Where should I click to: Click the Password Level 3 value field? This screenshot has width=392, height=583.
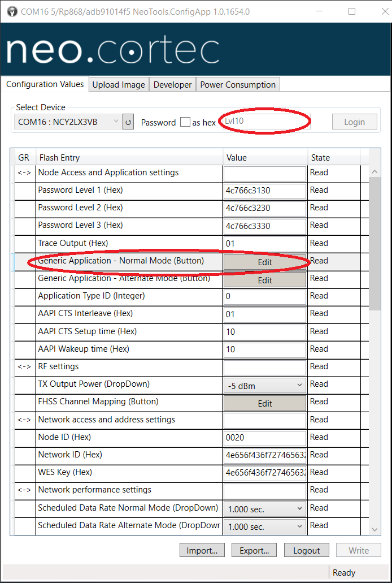coord(264,226)
